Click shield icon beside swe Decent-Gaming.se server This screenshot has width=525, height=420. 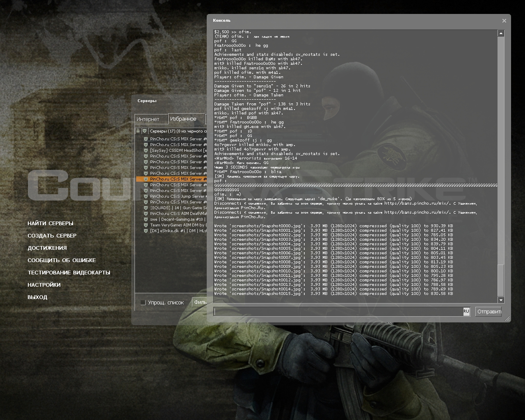[146, 219]
